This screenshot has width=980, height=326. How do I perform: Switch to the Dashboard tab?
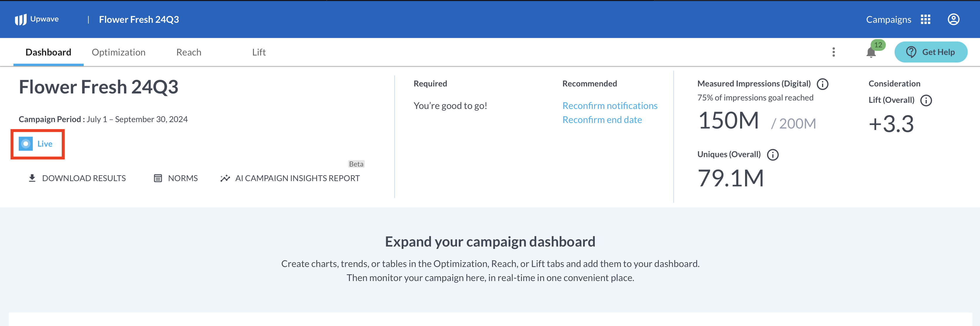coord(48,52)
